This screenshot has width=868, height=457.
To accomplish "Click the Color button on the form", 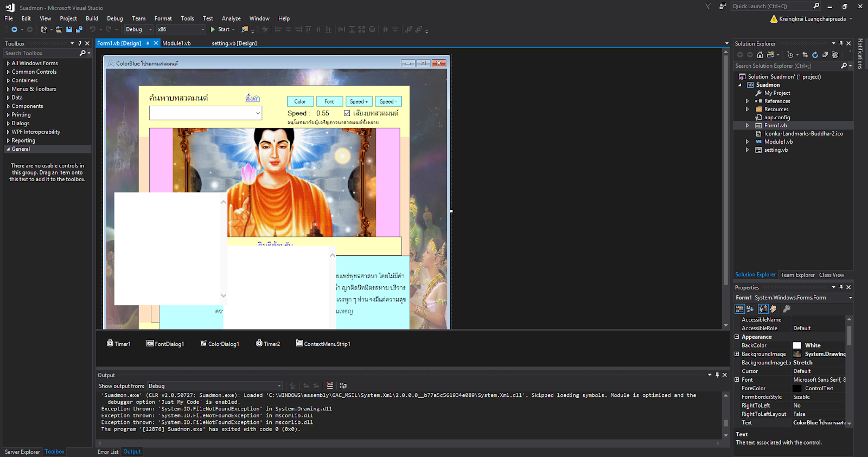I will (x=300, y=101).
